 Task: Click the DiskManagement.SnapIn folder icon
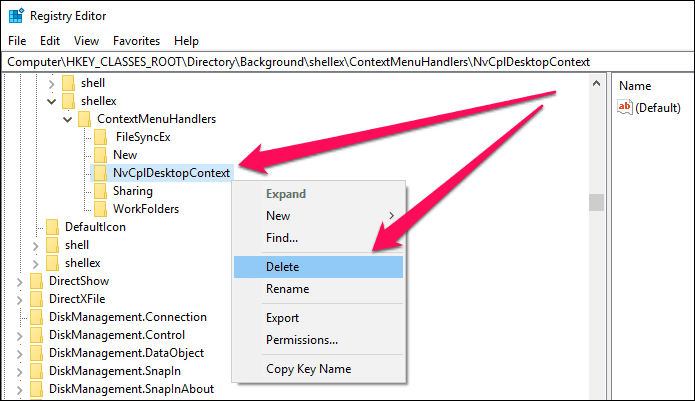pos(36,371)
